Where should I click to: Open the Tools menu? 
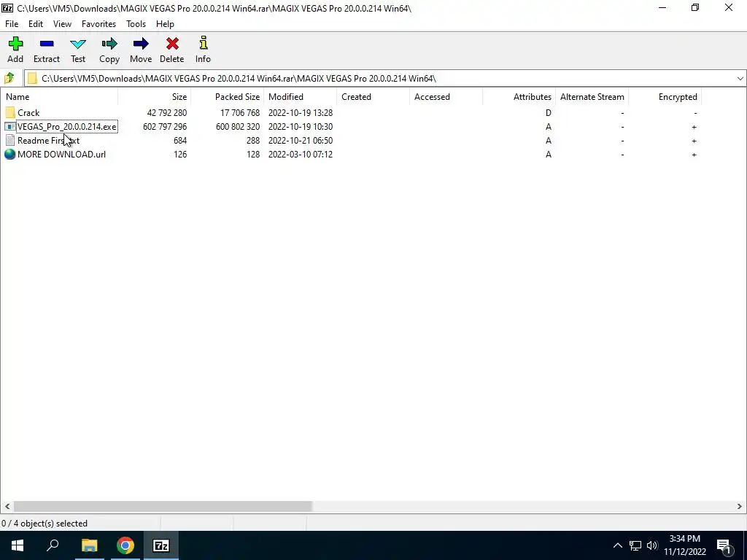point(136,24)
